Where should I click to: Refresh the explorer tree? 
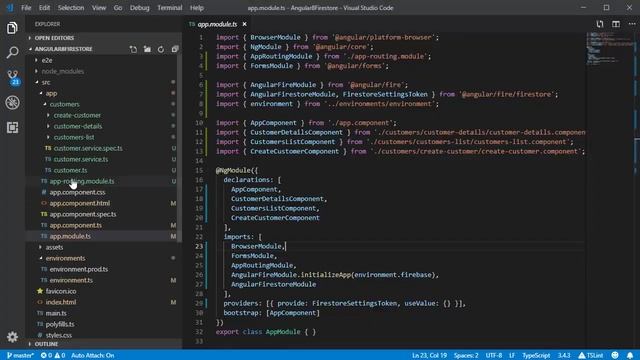161,49
